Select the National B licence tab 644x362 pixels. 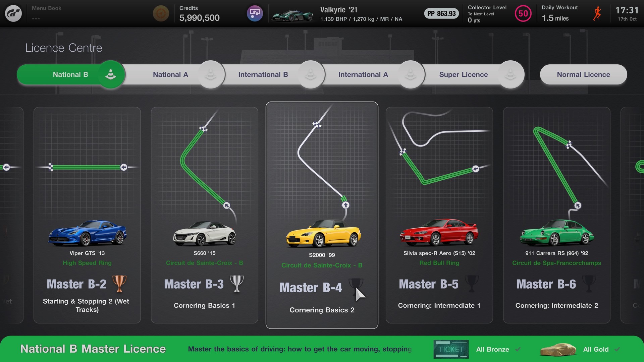(x=70, y=74)
